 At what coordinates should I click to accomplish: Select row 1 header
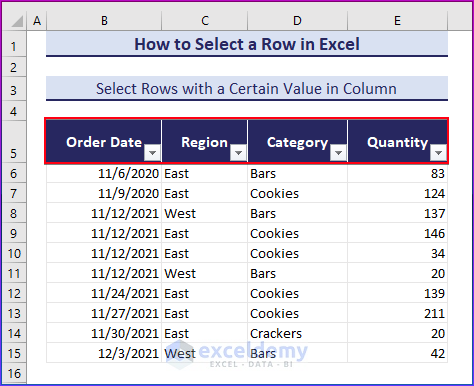point(14,44)
